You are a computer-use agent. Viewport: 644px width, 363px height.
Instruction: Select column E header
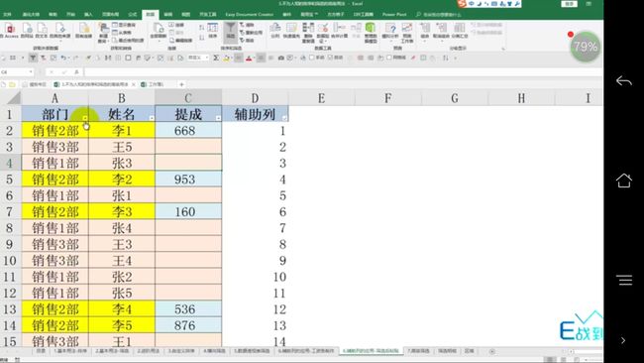click(x=322, y=98)
